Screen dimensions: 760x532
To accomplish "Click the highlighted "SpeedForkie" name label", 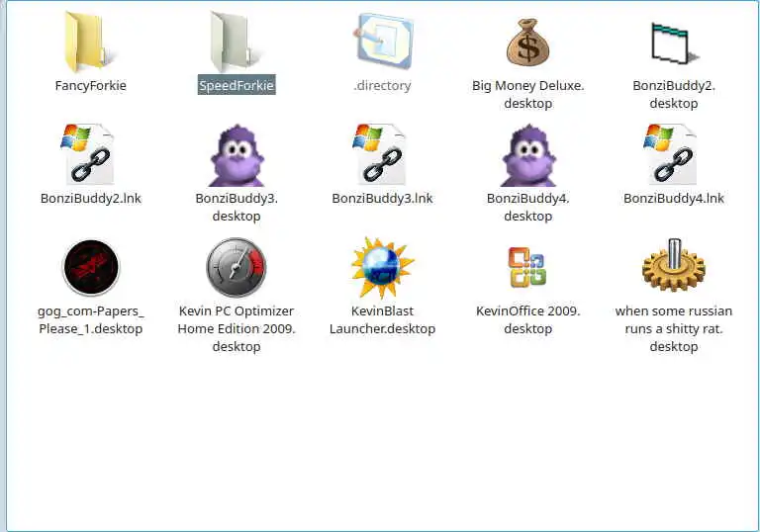I will pos(237,85).
